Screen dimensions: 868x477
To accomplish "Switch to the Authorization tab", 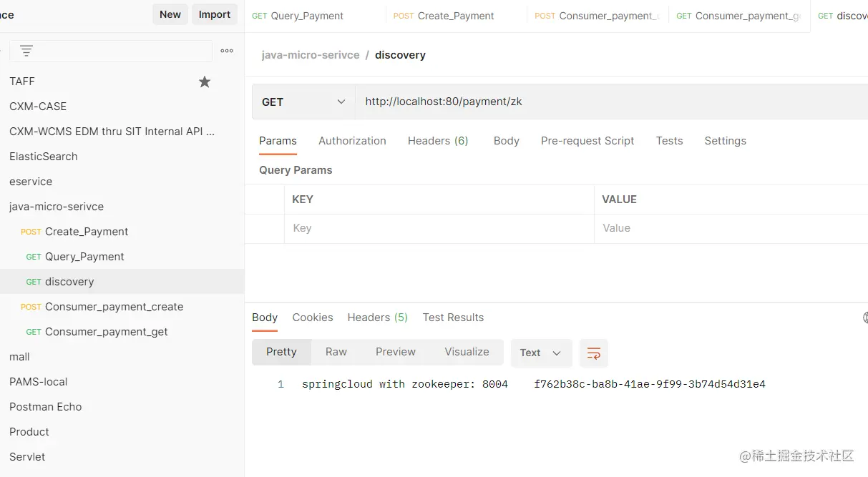I will tap(352, 141).
